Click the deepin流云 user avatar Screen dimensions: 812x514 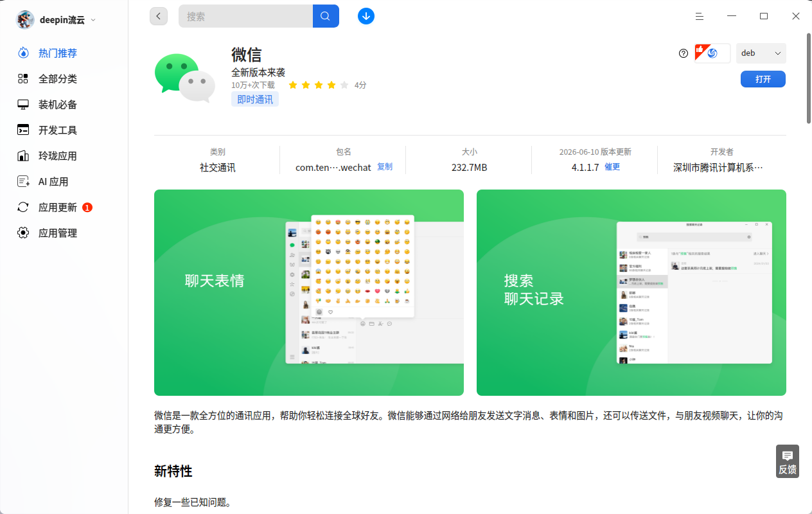(x=26, y=20)
